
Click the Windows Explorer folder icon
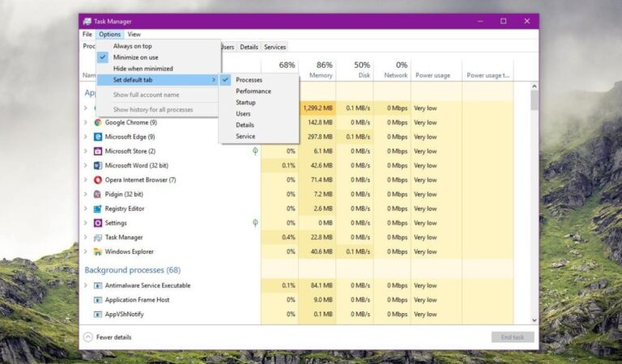(x=97, y=252)
